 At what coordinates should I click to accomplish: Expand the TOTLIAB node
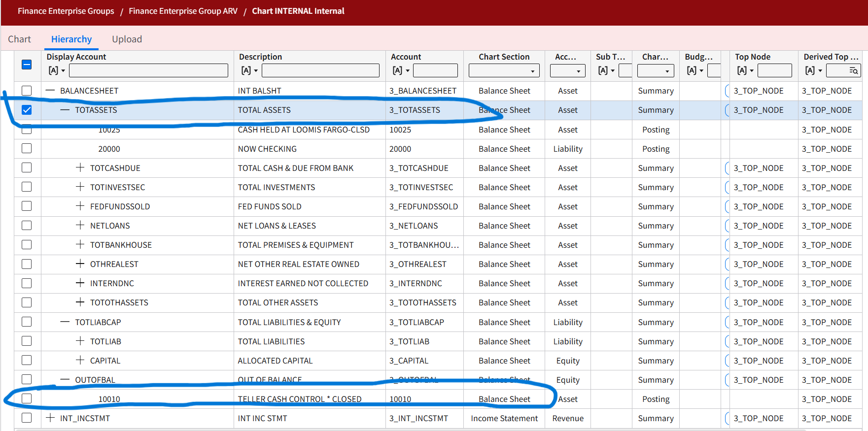coord(80,341)
